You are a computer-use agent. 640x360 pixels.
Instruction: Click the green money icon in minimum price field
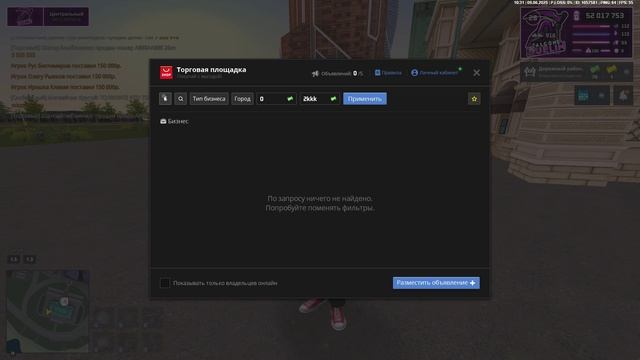pyautogui.click(x=290, y=99)
